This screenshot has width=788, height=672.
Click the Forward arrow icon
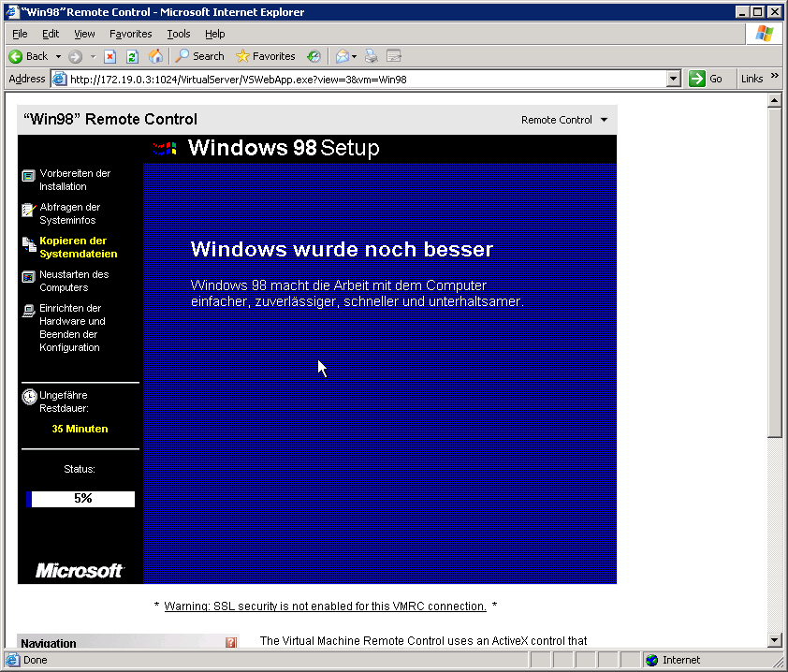[76, 57]
